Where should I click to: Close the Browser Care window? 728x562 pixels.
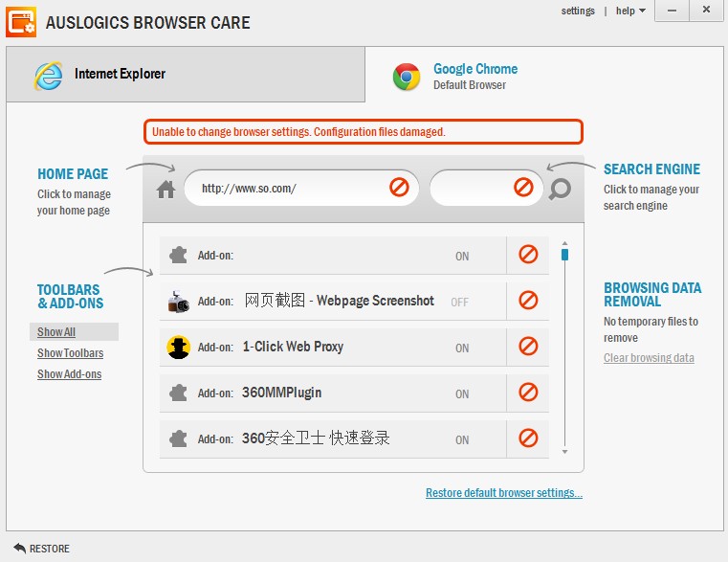coord(706,10)
